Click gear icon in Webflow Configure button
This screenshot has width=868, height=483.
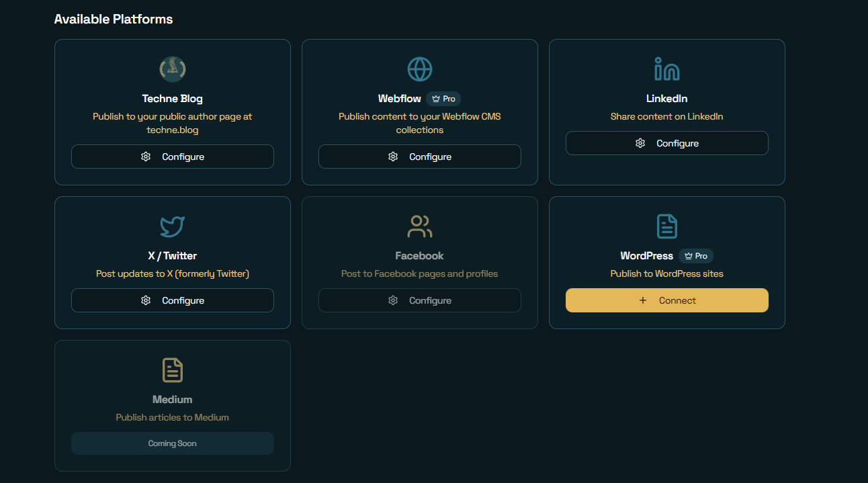pos(393,157)
